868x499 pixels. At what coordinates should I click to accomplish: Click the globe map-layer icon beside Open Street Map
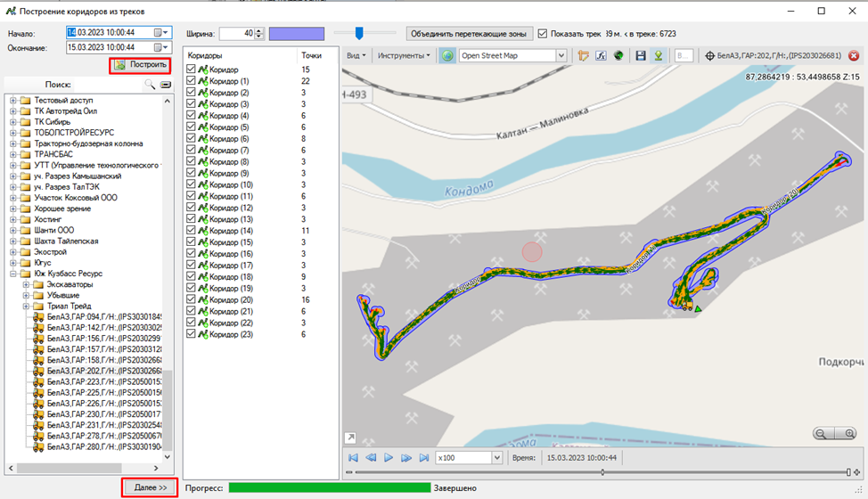(447, 56)
